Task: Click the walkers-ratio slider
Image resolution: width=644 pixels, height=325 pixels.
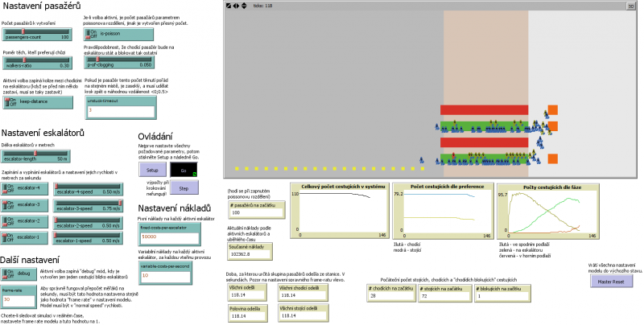Action: [37, 64]
